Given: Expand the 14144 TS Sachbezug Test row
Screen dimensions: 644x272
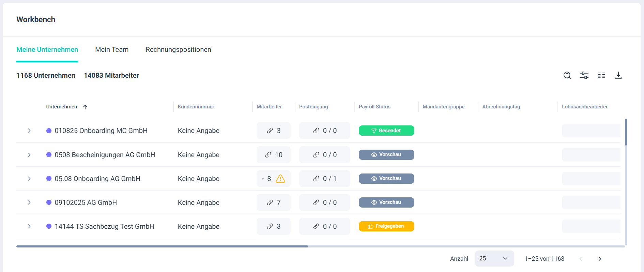Looking at the screenshot, I should [29, 226].
